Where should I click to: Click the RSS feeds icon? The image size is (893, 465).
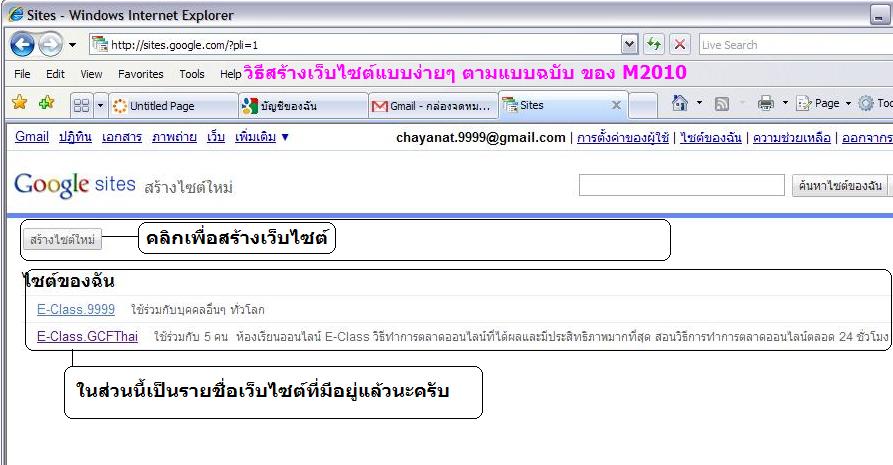coord(722,103)
